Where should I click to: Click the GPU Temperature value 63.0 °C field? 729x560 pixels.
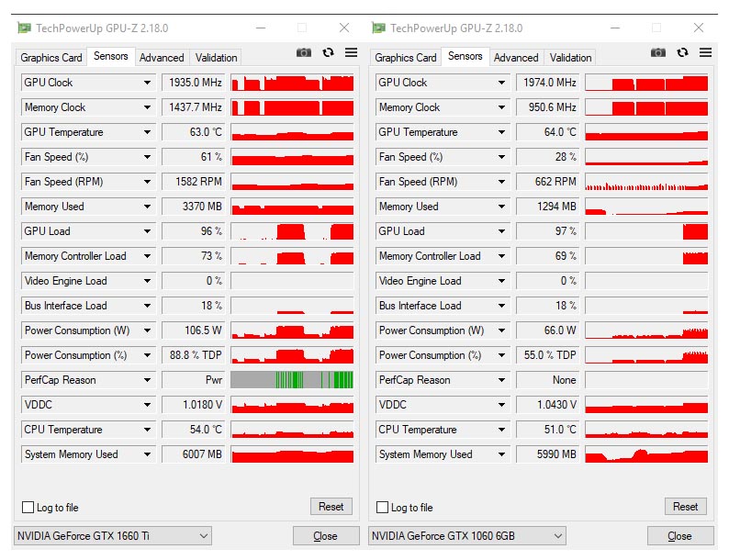point(194,132)
